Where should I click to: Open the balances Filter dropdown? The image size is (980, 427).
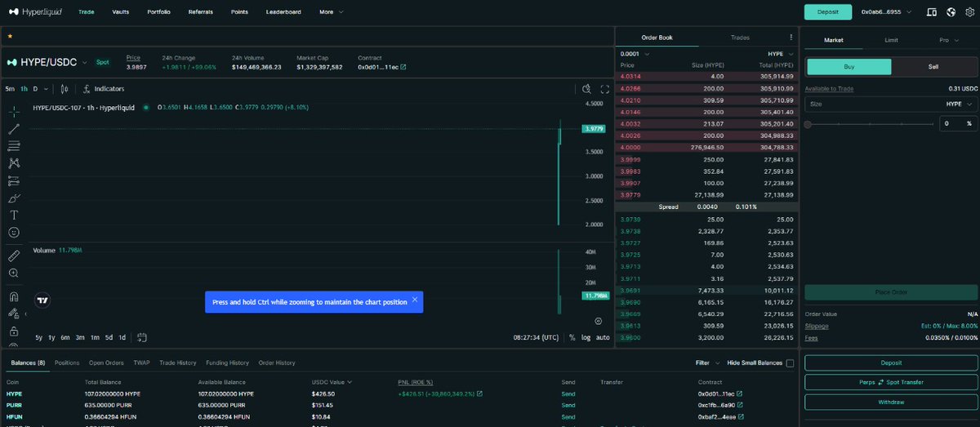tap(707, 363)
